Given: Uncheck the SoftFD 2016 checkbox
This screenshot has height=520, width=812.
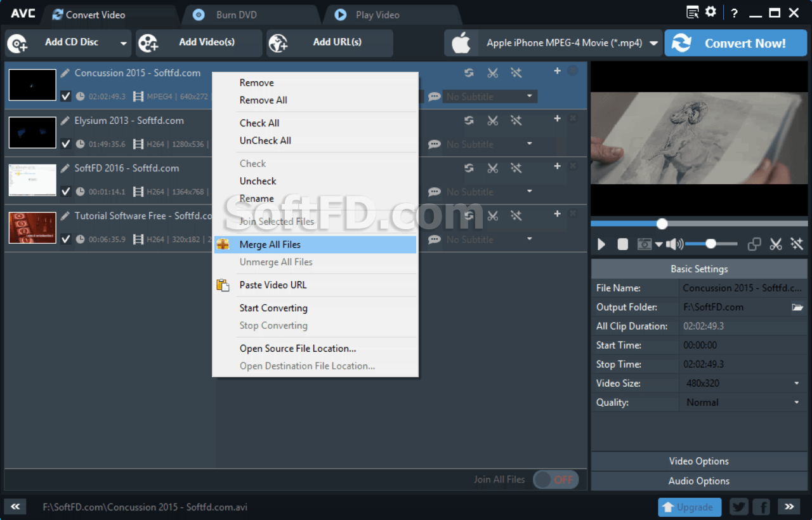Looking at the screenshot, I should coord(66,192).
